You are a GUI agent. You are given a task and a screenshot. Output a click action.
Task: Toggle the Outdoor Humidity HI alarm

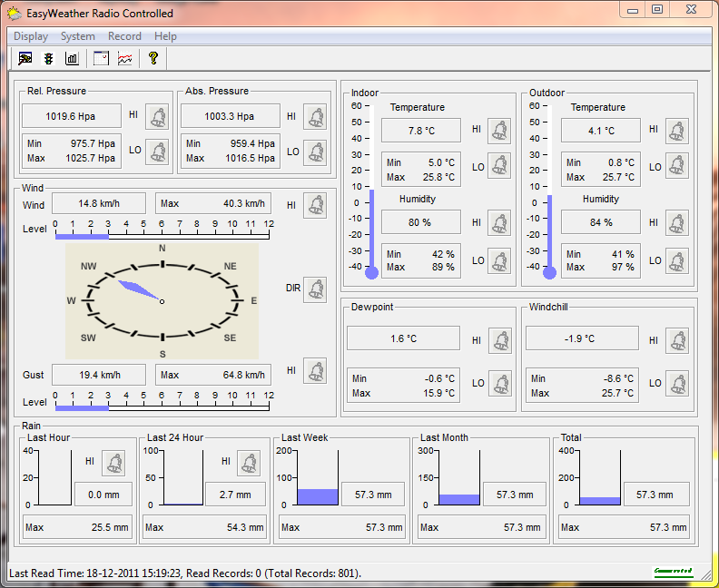pos(677,223)
